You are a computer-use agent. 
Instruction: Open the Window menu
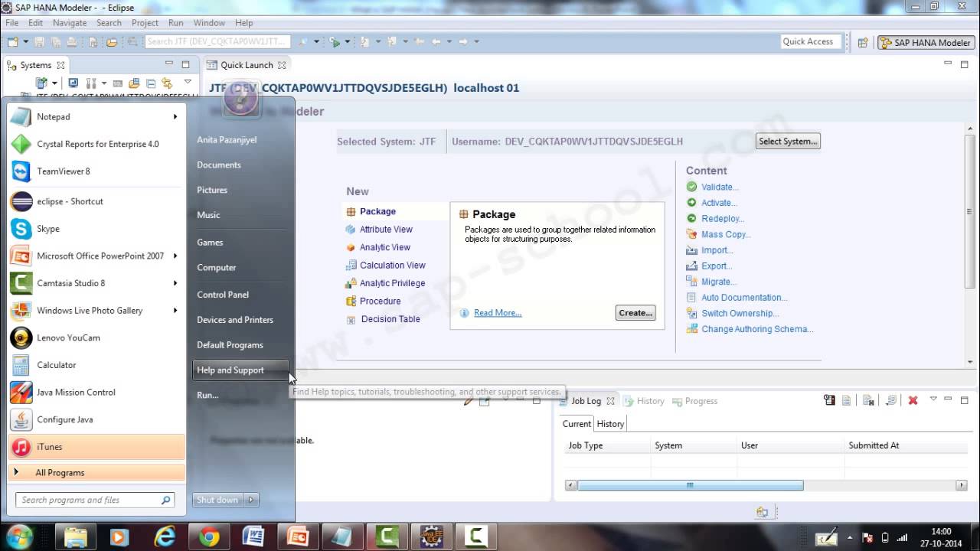(x=209, y=23)
